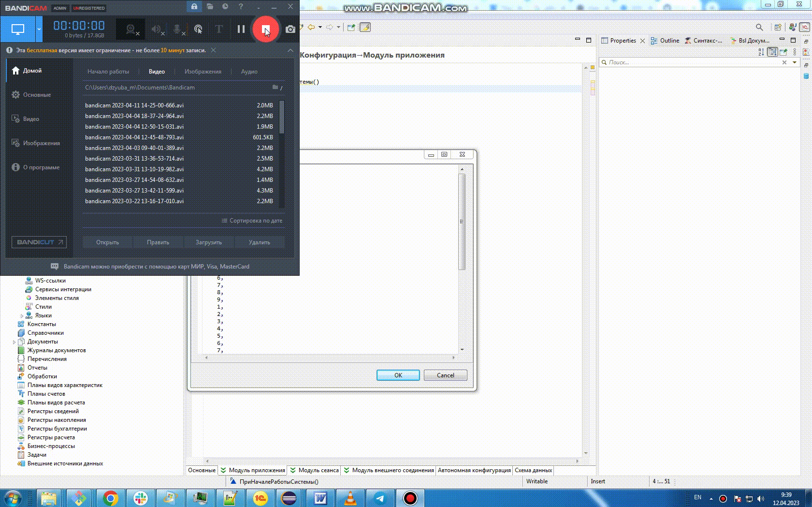Open the output folder icon in Bandicam titlebar
Viewport: 812px width, 507px height.
pos(210,7)
